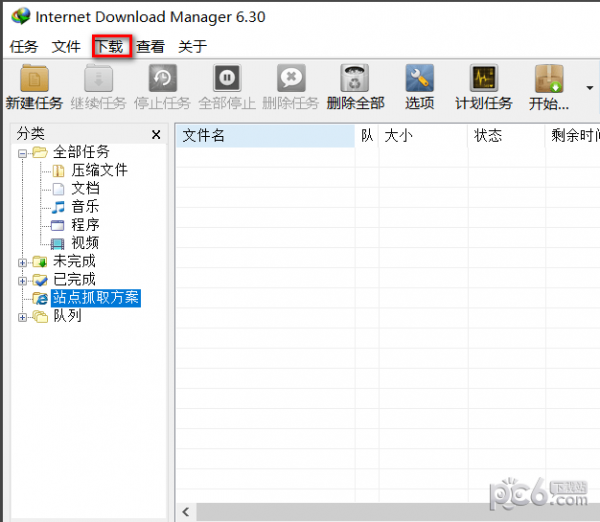Screen dimensions: 600x522
Task: Open the toolbar overflow dropdown arrow
Action: click(x=590, y=88)
